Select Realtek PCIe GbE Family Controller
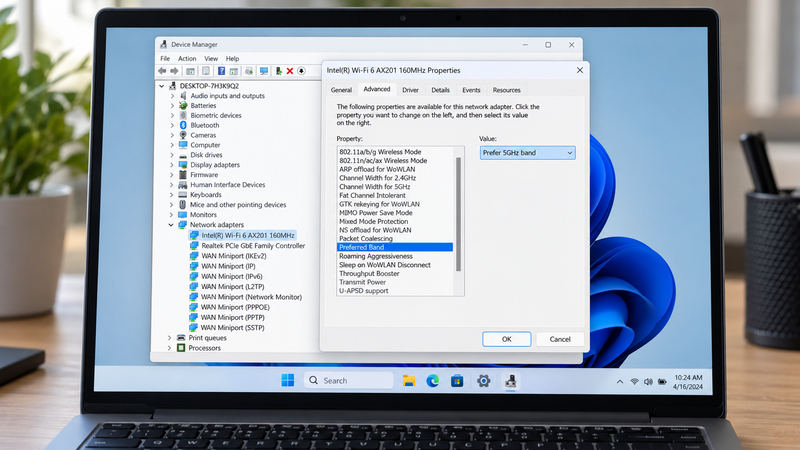800x450 pixels. point(253,245)
